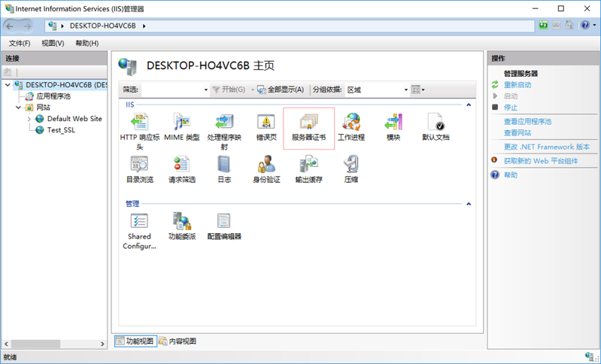
Task: Switch to the 内容视图 tab
Action: [178, 341]
